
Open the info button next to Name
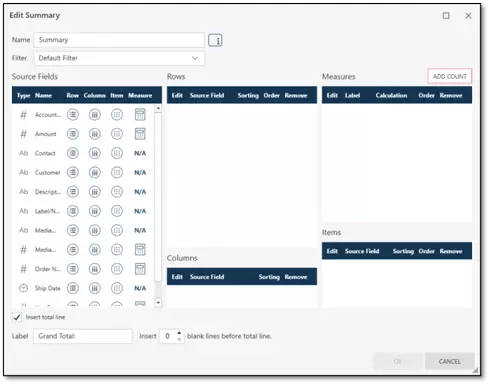215,40
